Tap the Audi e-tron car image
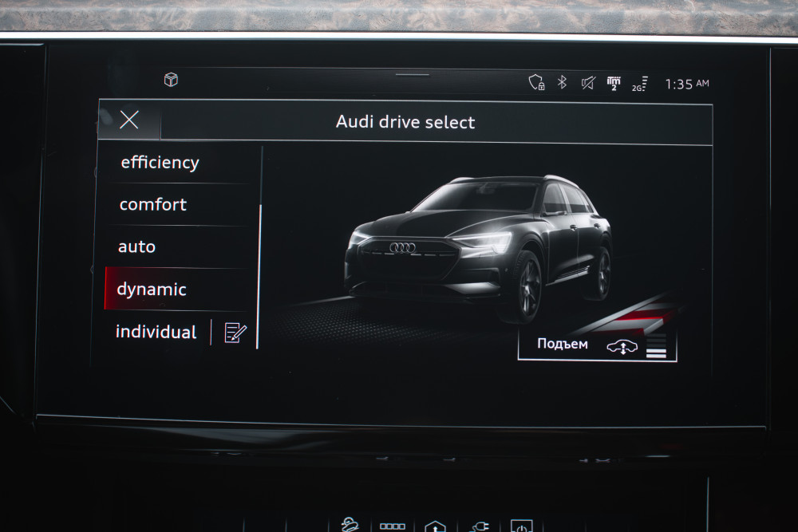The height and width of the screenshot is (532, 798). (x=479, y=248)
